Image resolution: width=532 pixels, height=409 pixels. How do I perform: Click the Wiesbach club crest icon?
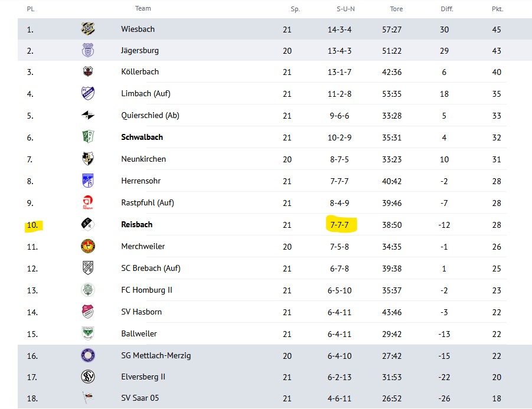click(88, 29)
